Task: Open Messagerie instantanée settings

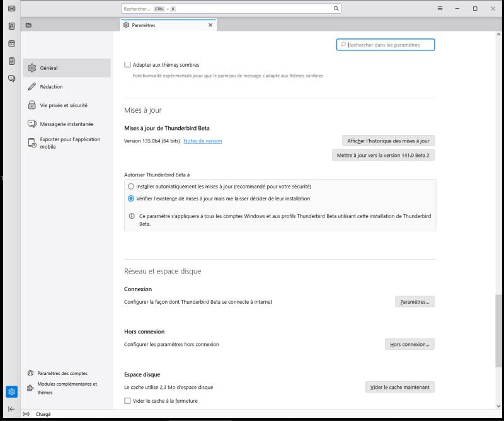Action: click(x=67, y=124)
